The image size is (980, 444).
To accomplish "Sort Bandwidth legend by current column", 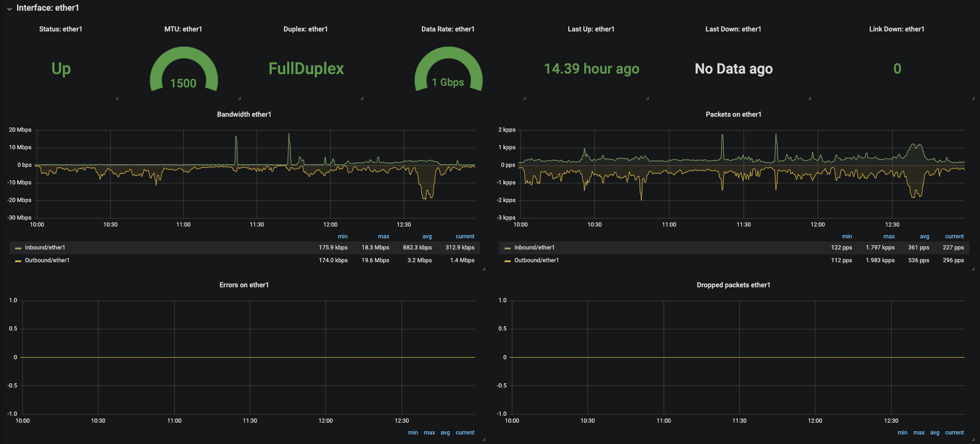I will point(465,237).
